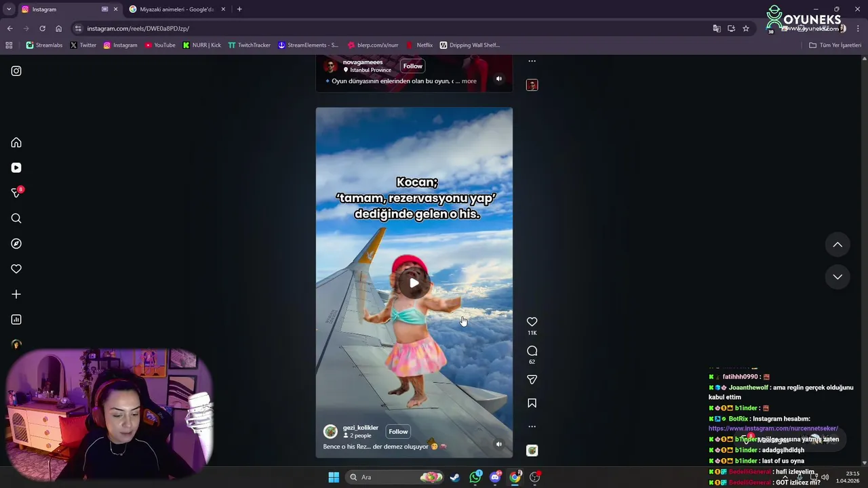The height and width of the screenshot is (488, 868).
Task: Share the gezi_kolikler reel
Action: 532,380
